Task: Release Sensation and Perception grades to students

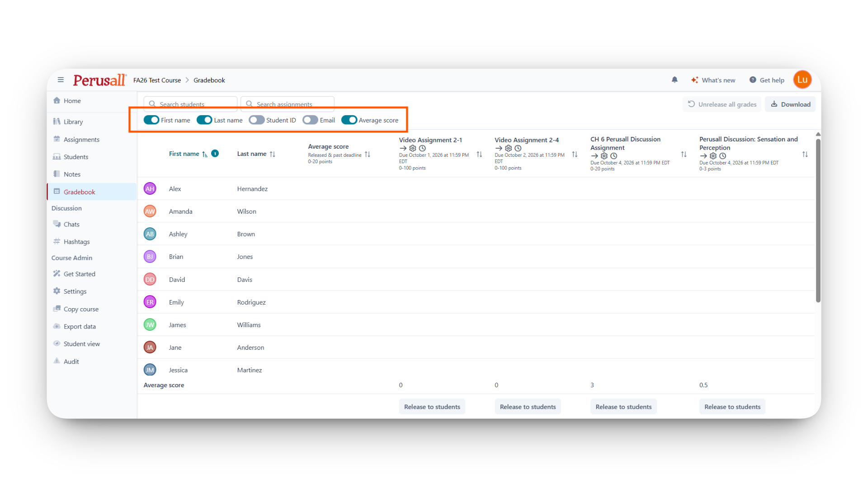Action: pyautogui.click(x=732, y=407)
